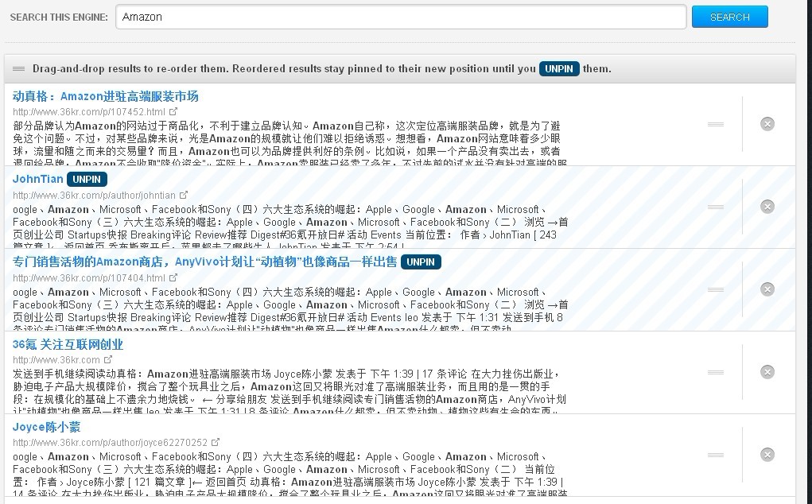The width and height of the screenshot is (812, 504).
Task: Open the result titled 动真格：Amazon进驻高端服装市场
Action: (105, 96)
